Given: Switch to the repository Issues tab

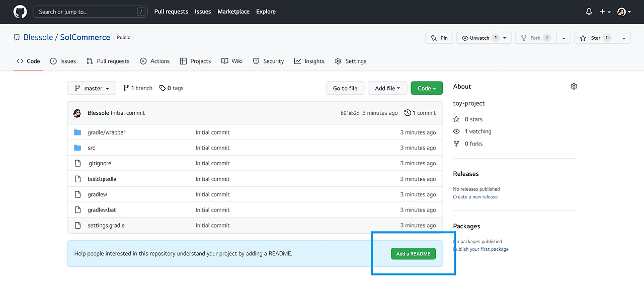Looking at the screenshot, I should pyautogui.click(x=63, y=61).
